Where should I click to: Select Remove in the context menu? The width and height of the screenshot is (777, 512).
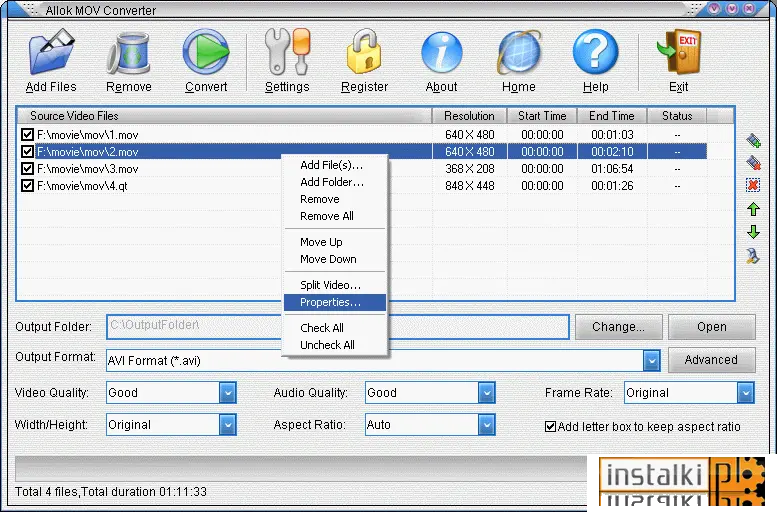[x=334, y=199]
